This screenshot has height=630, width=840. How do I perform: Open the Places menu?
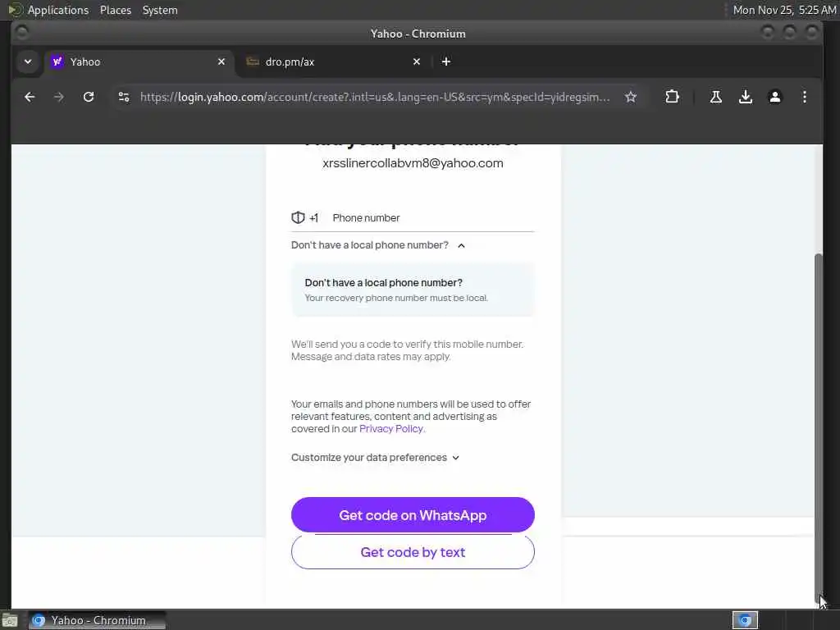coord(116,10)
